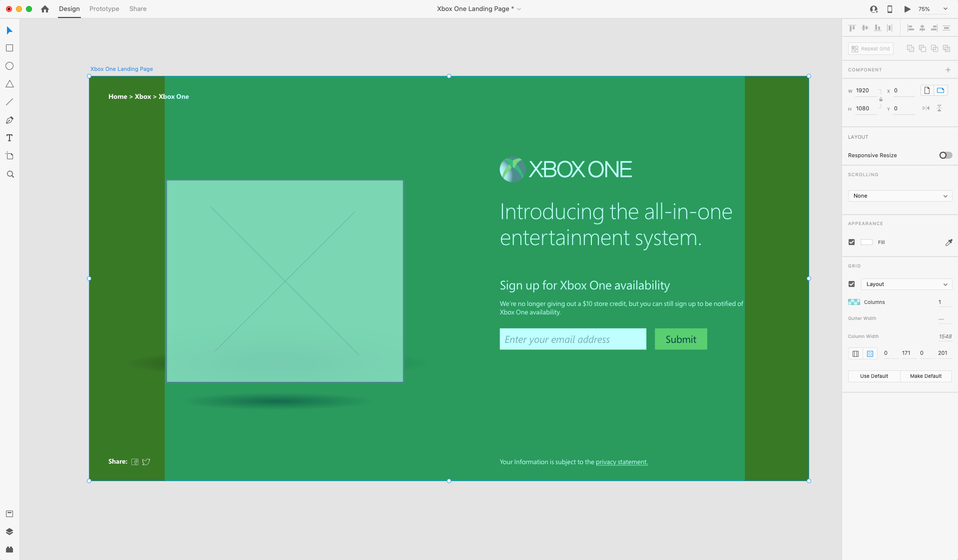Click the Make Default button

926,376
